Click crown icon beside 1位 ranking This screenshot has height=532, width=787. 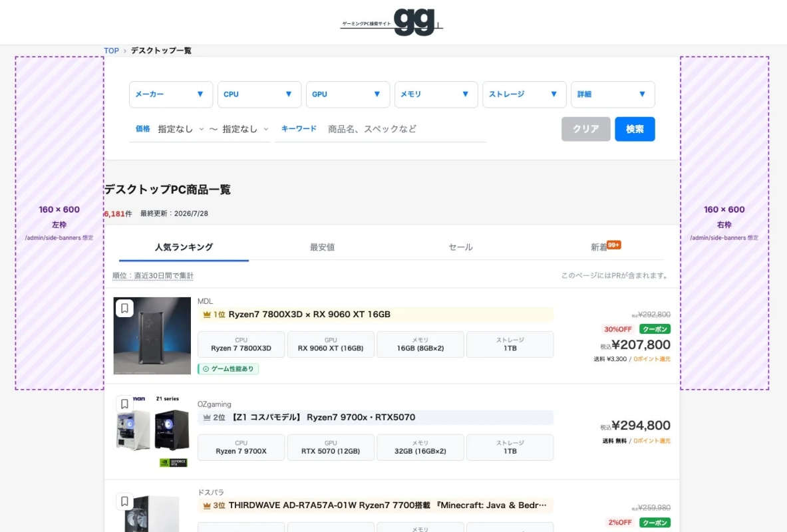[206, 315]
